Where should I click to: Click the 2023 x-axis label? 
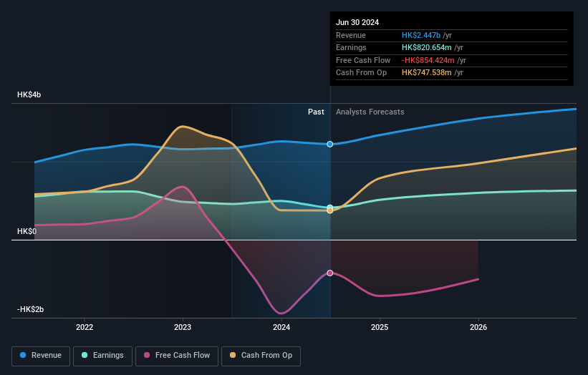(183, 328)
